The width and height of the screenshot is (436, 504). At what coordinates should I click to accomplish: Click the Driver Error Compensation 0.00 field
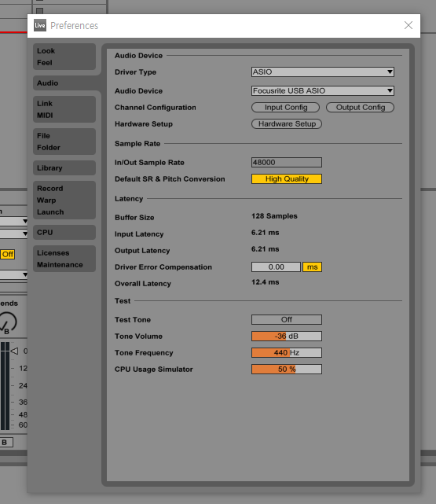(276, 267)
